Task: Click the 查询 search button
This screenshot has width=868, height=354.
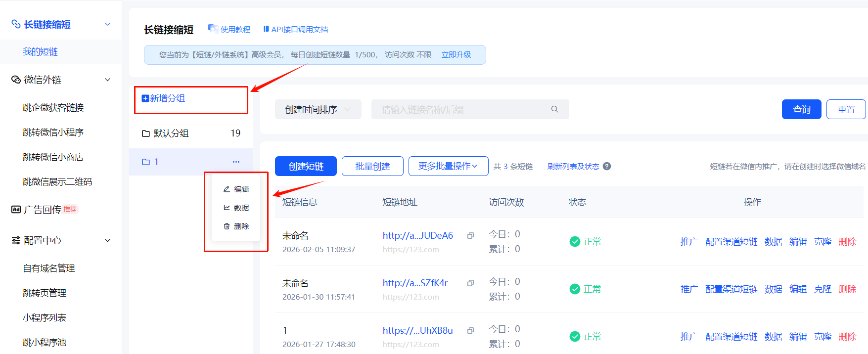Action: [x=801, y=109]
